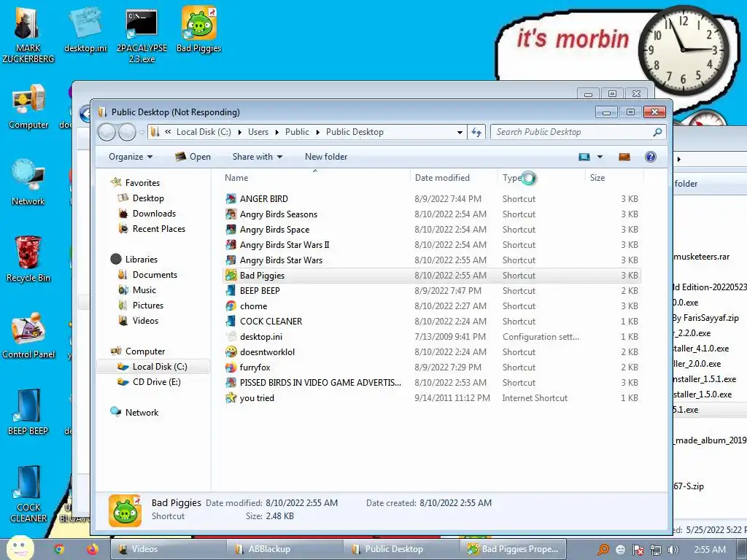Select Desktop under Favorites

[148, 198]
